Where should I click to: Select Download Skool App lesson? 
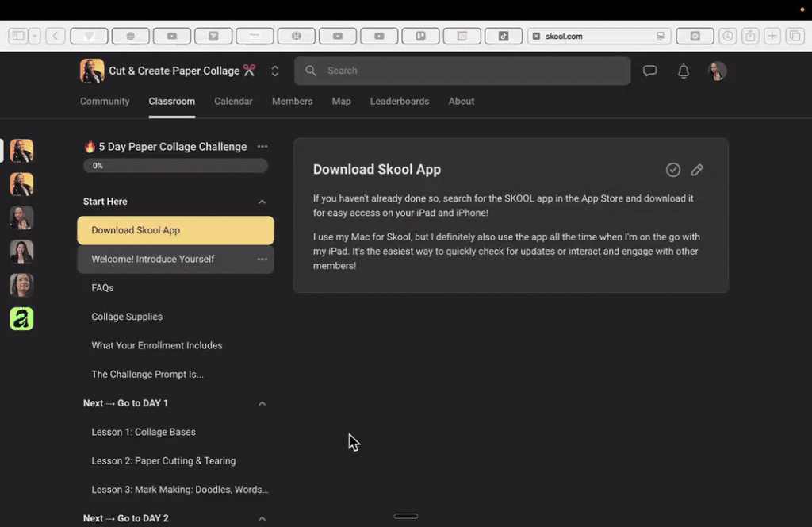175,231
